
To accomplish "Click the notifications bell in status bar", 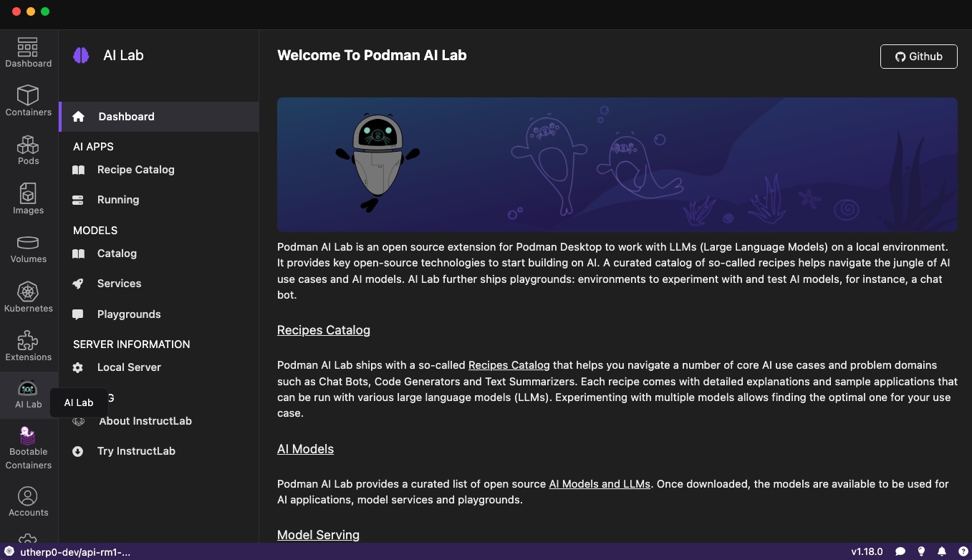I will coord(942,551).
